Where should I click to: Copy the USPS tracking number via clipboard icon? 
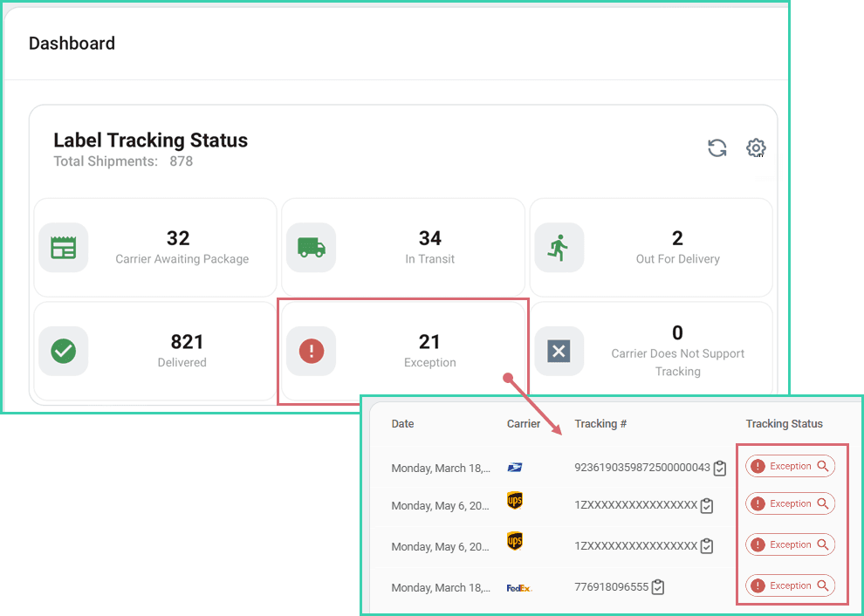720,469
